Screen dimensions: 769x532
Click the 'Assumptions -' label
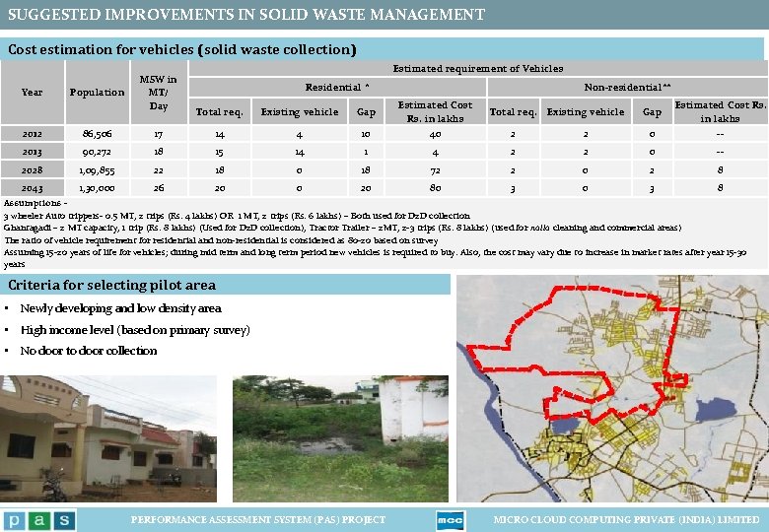[35, 203]
